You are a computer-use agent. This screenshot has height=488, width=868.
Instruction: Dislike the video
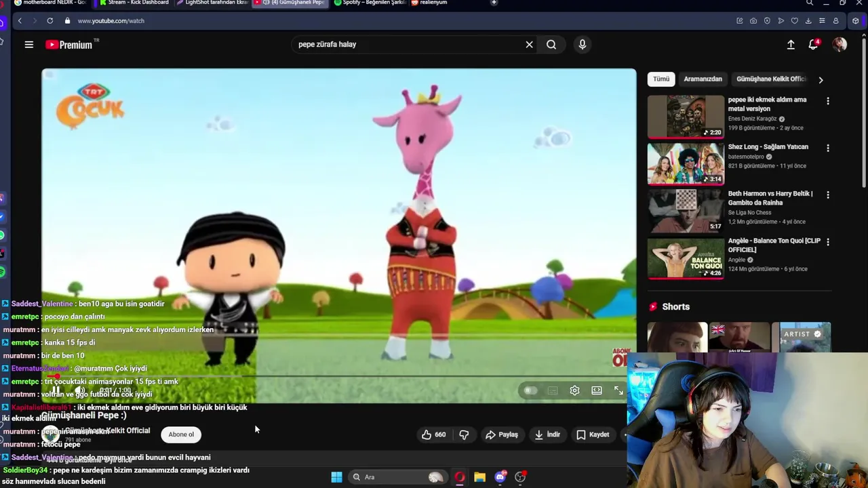tap(464, 434)
